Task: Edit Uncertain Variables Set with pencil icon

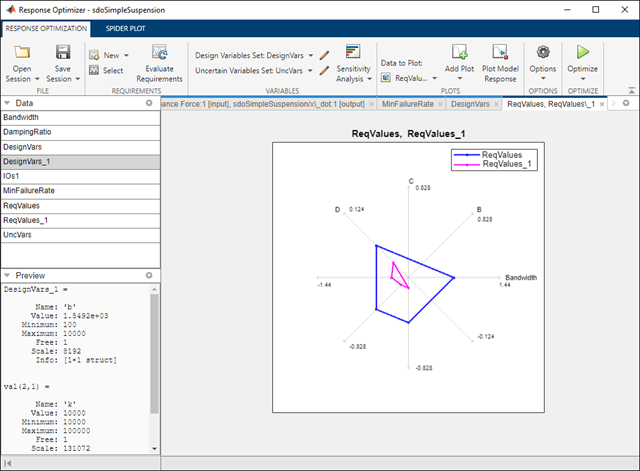Action: 324,71
